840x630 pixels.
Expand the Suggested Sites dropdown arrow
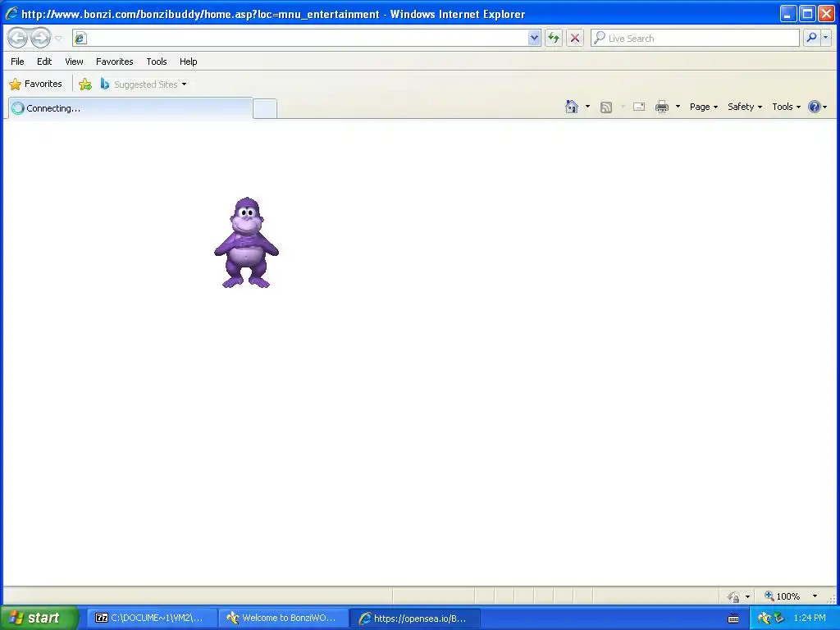point(185,84)
